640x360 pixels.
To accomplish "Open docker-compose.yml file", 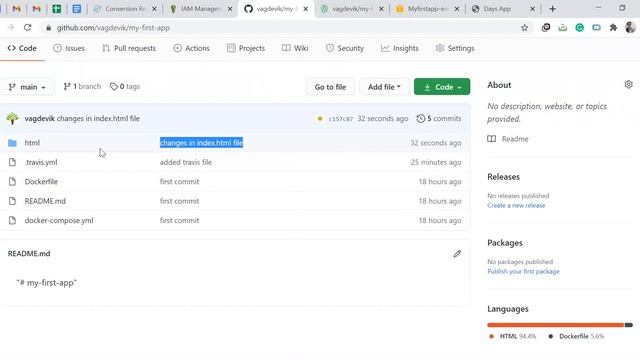I will point(59,220).
